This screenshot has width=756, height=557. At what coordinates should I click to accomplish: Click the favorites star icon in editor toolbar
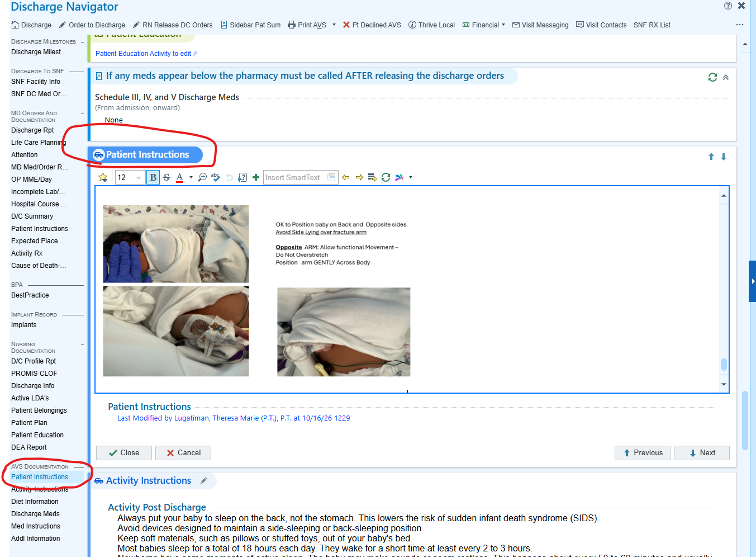(103, 177)
